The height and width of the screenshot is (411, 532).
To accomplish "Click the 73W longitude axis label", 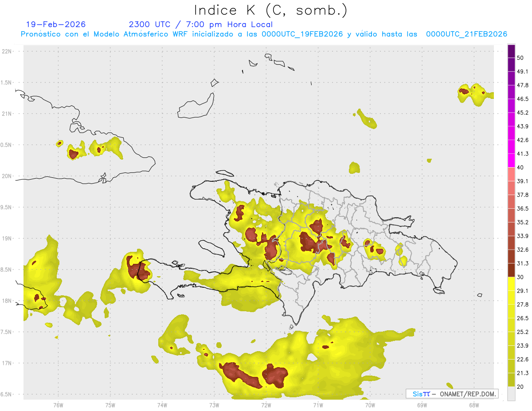I will 214,405.
